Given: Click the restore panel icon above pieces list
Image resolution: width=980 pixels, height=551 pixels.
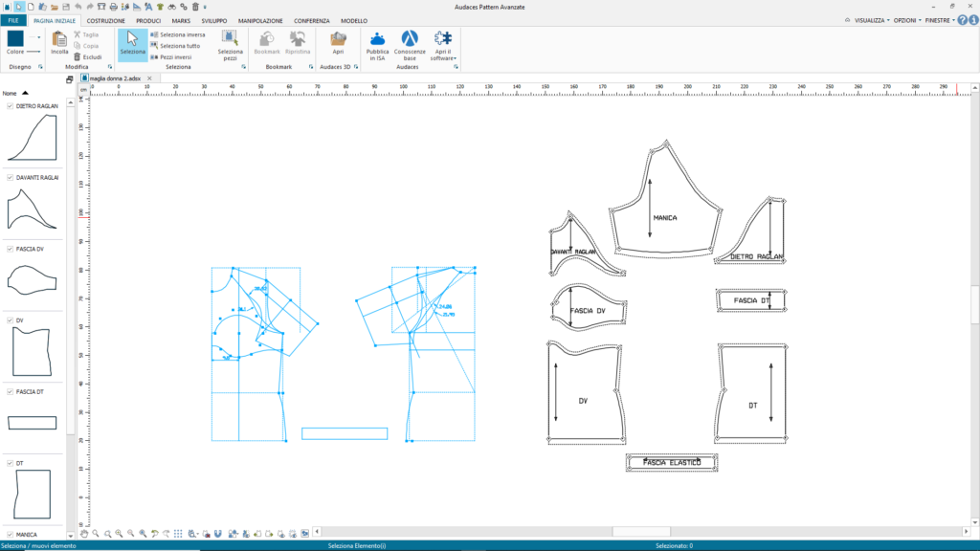Looking at the screenshot, I should pyautogui.click(x=69, y=79).
